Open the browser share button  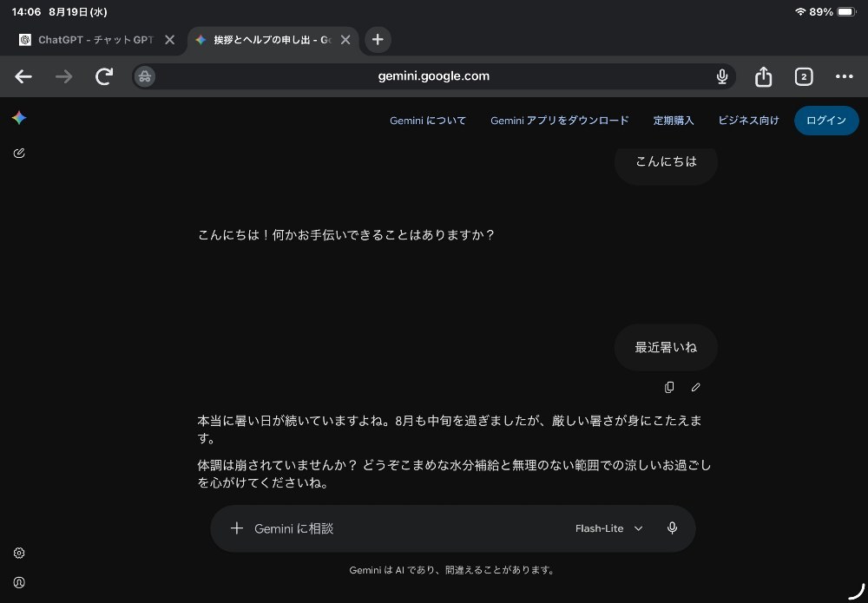(763, 76)
